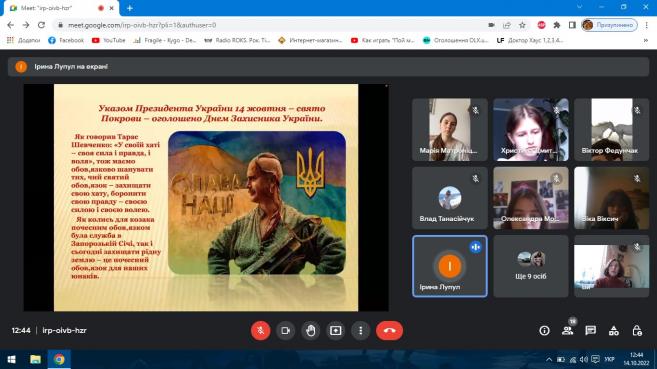
Task: Open the three-dot more options menu
Action: tap(360, 330)
